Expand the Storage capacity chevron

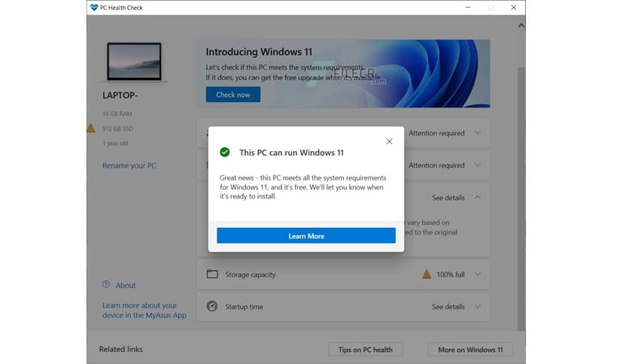pyautogui.click(x=478, y=275)
